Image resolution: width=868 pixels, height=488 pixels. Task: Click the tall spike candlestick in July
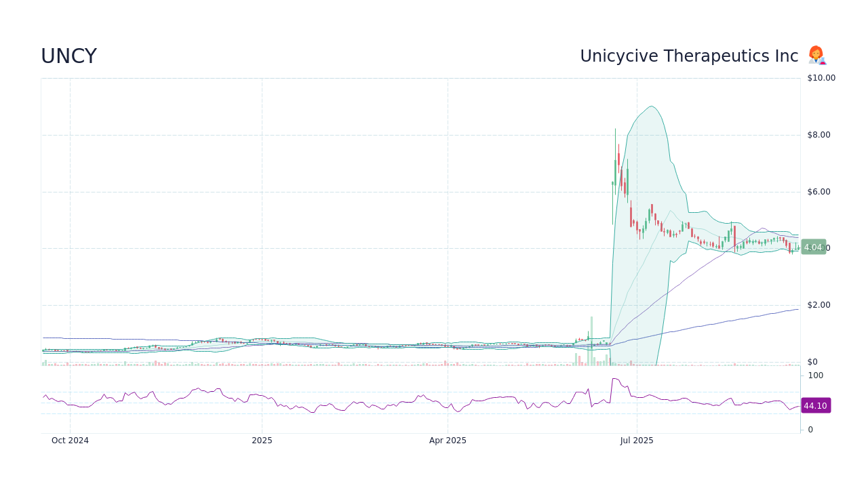[x=615, y=169]
